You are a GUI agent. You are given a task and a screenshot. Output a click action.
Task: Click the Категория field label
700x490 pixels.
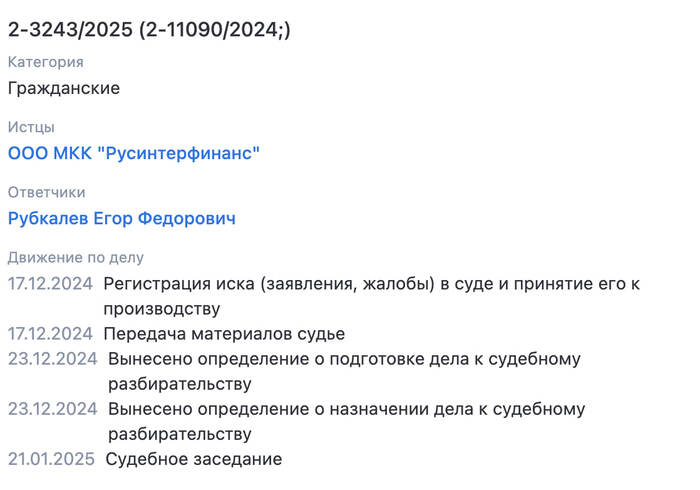pyautogui.click(x=46, y=62)
